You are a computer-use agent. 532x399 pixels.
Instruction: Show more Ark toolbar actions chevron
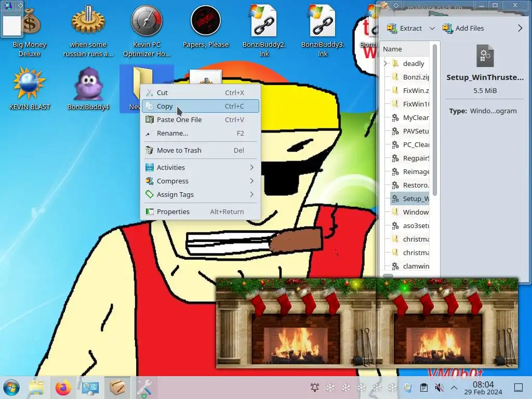pos(520,28)
